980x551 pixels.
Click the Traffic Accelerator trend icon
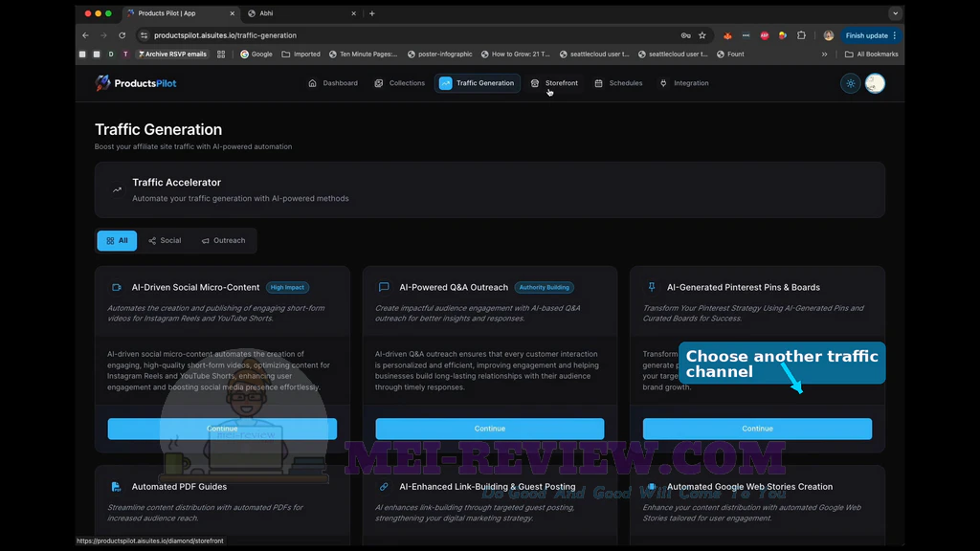click(117, 190)
